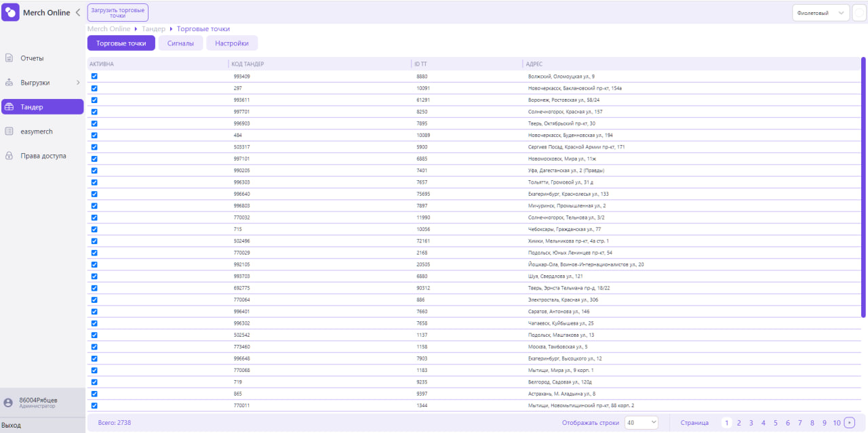Open Права доступа in the sidebar
The height and width of the screenshot is (433, 868).
click(x=42, y=156)
